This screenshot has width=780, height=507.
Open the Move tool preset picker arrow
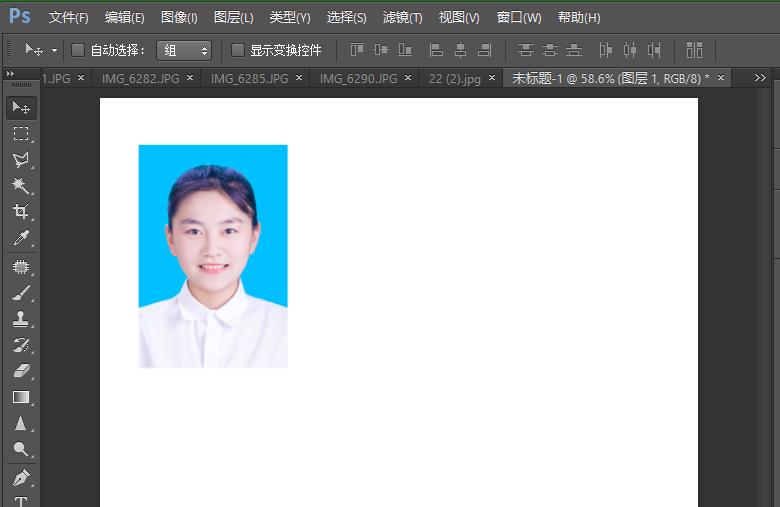coord(54,50)
